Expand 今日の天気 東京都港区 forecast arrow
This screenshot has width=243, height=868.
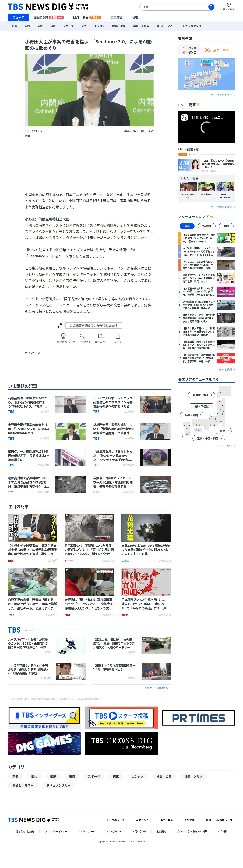(x=231, y=50)
